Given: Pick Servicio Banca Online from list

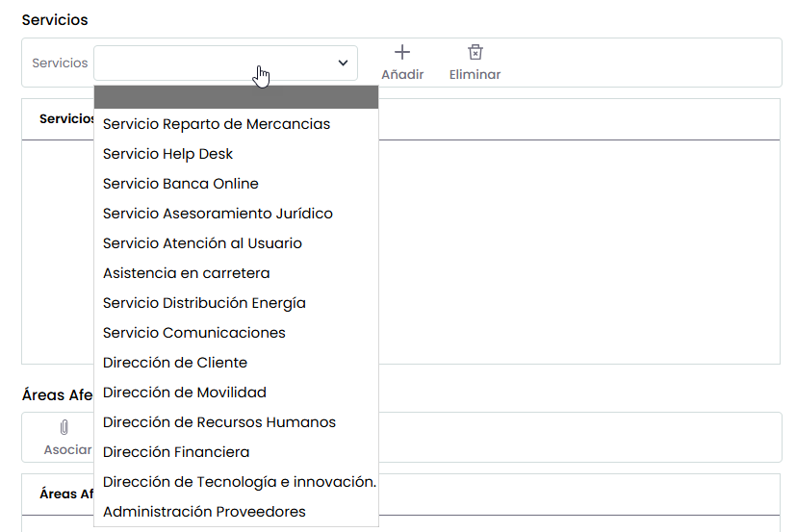Looking at the screenshot, I should 181,184.
